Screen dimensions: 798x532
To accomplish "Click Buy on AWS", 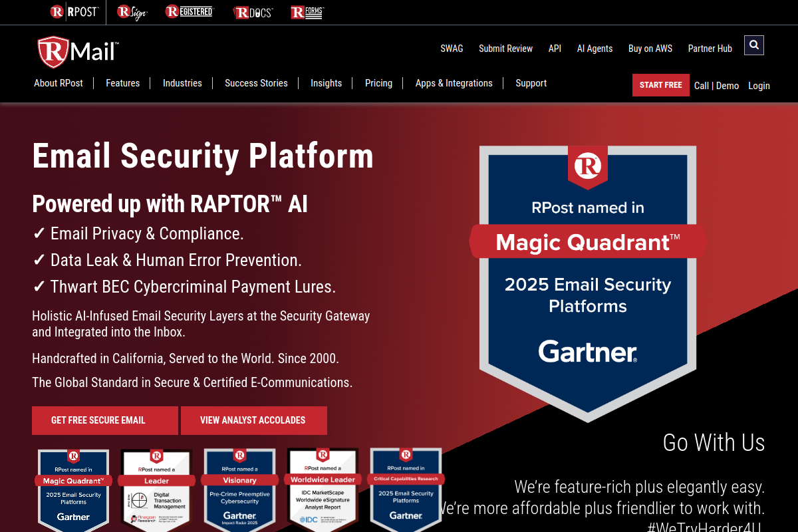I will tap(650, 49).
